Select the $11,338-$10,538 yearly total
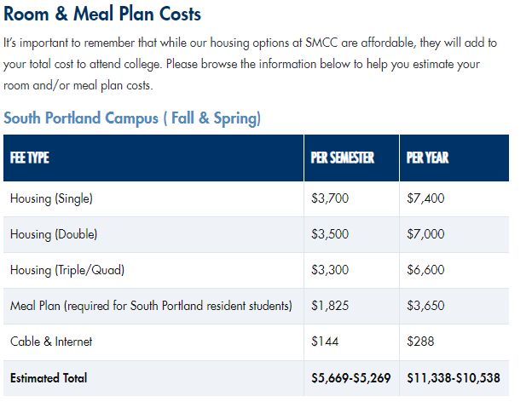This screenshot has height=402, width=532. tap(453, 377)
